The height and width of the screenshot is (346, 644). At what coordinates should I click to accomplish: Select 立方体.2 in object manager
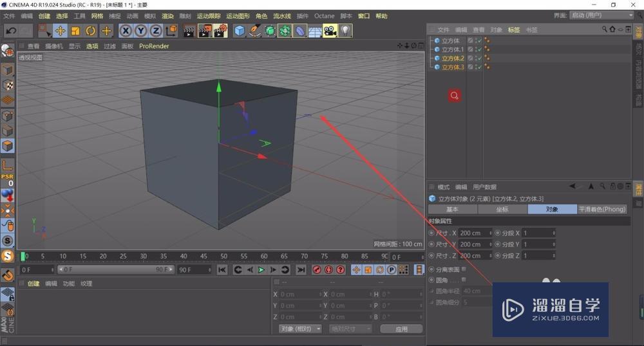click(x=453, y=59)
